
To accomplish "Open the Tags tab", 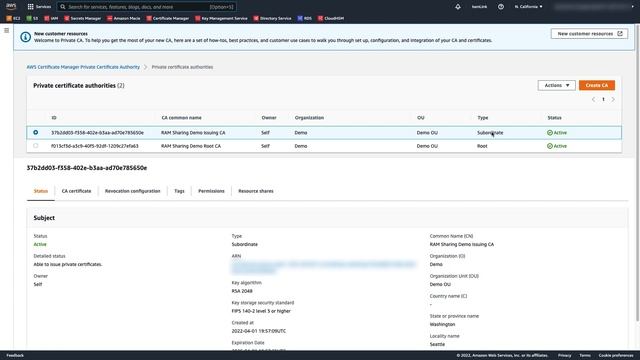I will [179, 191].
